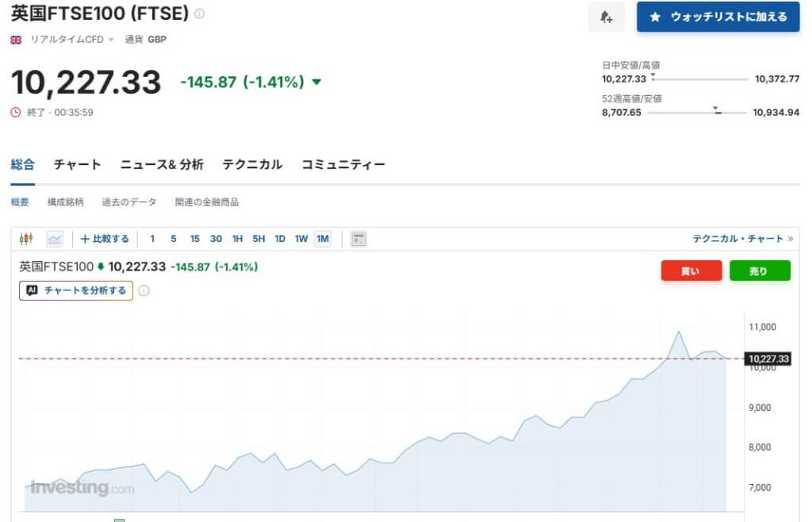Open the チャート tab
The height and width of the screenshot is (522, 812).
(x=77, y=165)
